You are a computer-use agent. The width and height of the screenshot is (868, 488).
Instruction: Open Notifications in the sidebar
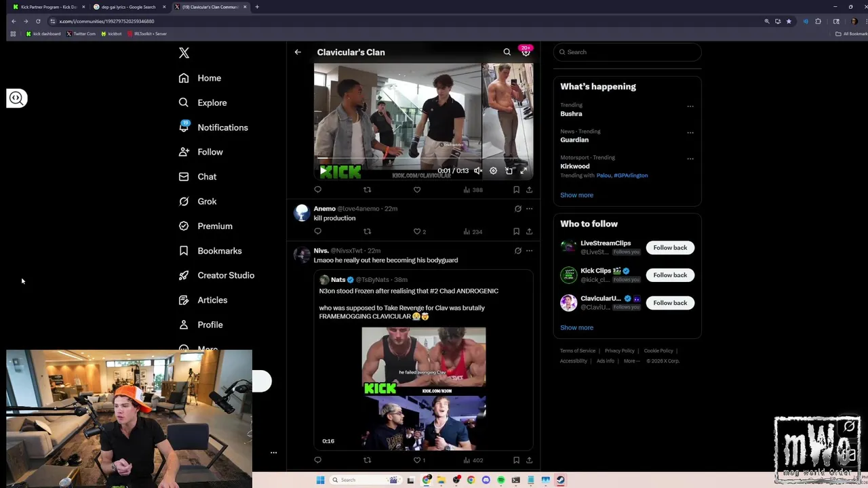click(213, 127)
